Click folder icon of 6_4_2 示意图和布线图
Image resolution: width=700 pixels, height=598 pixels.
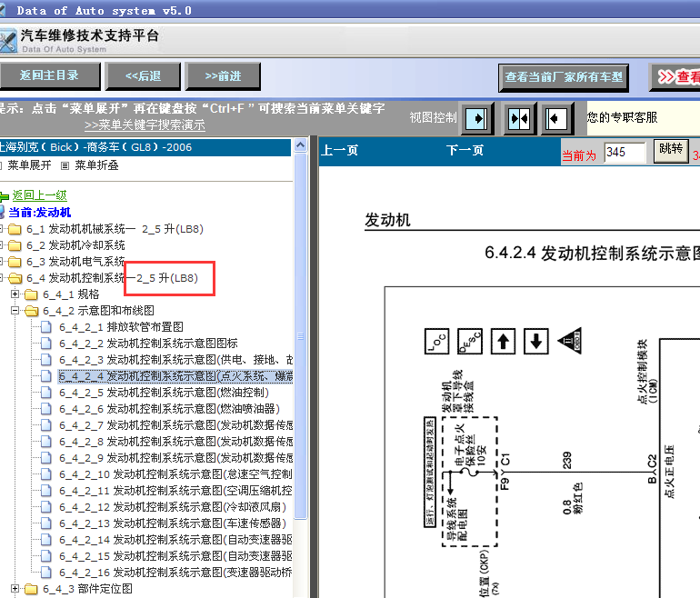[31, 311]
